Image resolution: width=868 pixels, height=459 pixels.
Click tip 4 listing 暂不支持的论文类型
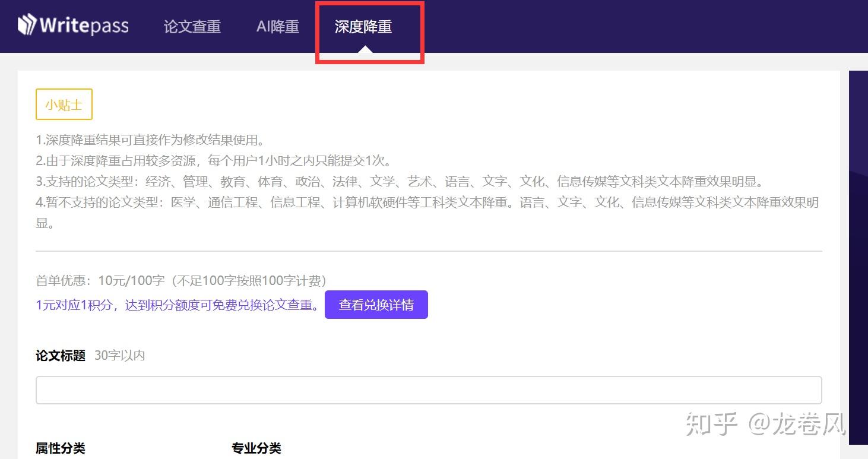point(427,213)
